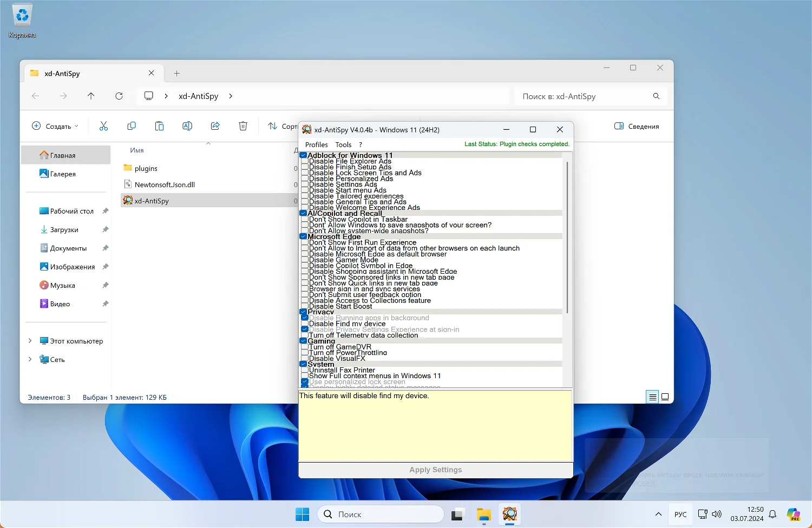Screen dimensions: 812x528
Task: Click the Share icon in toolbar
Action: click(215, 126)
